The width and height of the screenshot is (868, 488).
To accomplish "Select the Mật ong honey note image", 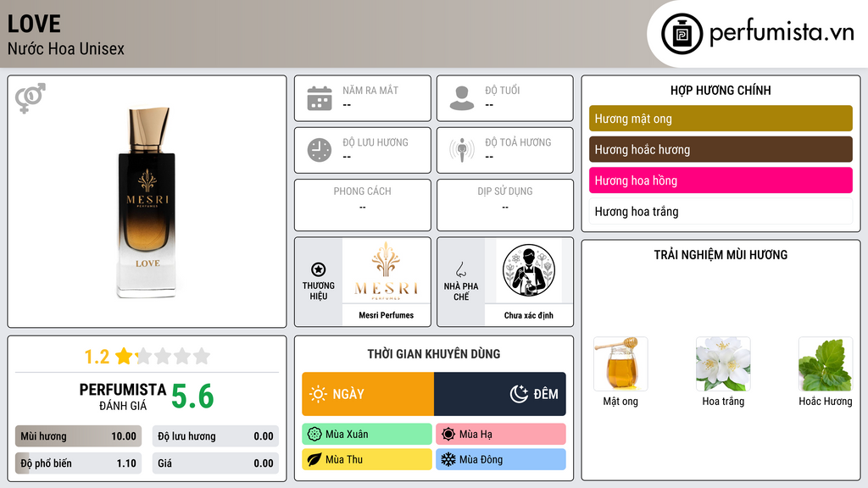I will pos(620,363).
